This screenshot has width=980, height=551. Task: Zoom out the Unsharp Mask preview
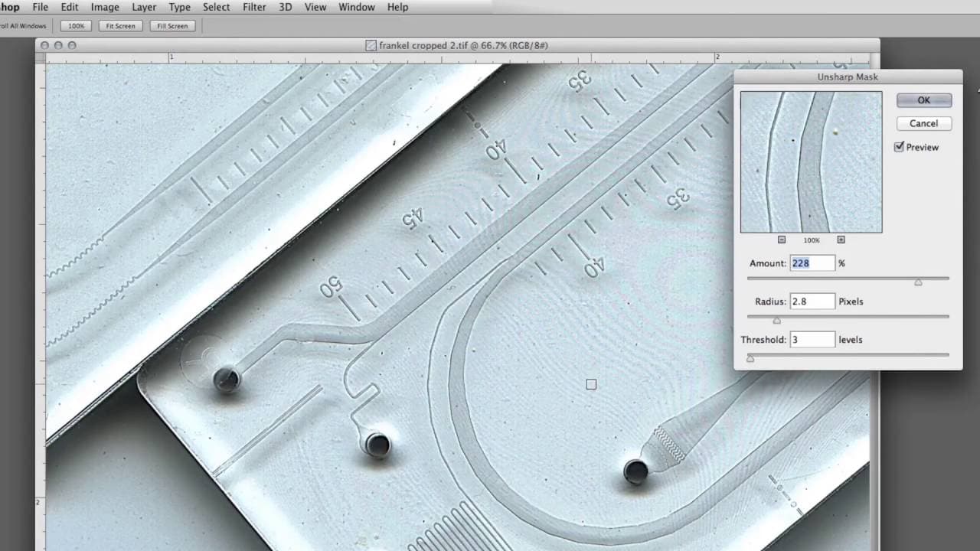(x=782, y=240)
